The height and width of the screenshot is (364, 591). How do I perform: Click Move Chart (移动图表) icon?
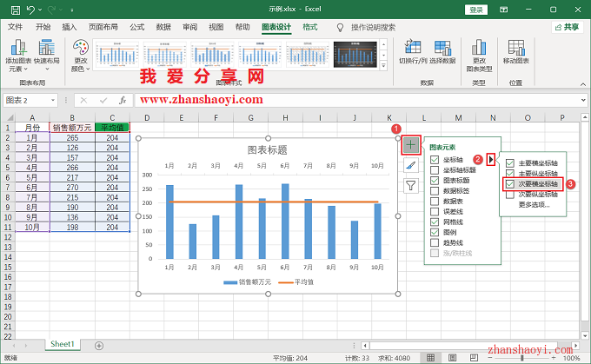click(x=516, y=51)
